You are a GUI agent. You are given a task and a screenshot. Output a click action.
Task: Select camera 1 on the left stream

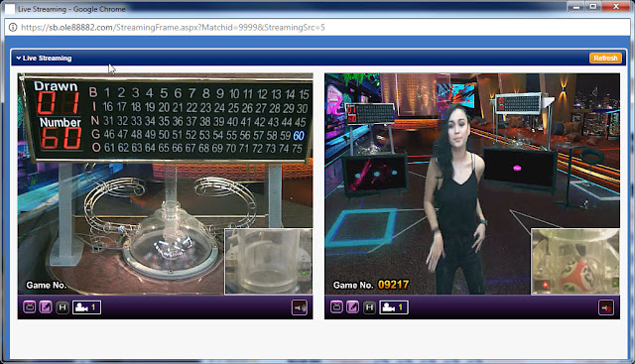[x=86, y=307]
